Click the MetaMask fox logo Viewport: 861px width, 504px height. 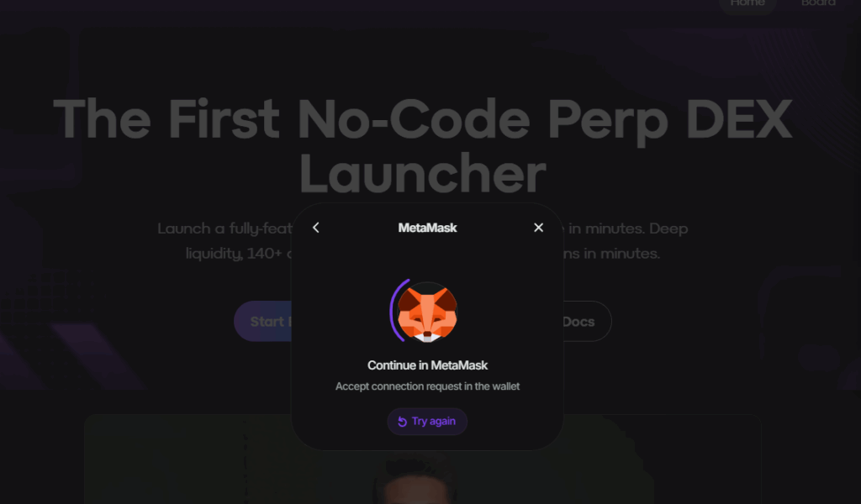(x=427, y=312)
